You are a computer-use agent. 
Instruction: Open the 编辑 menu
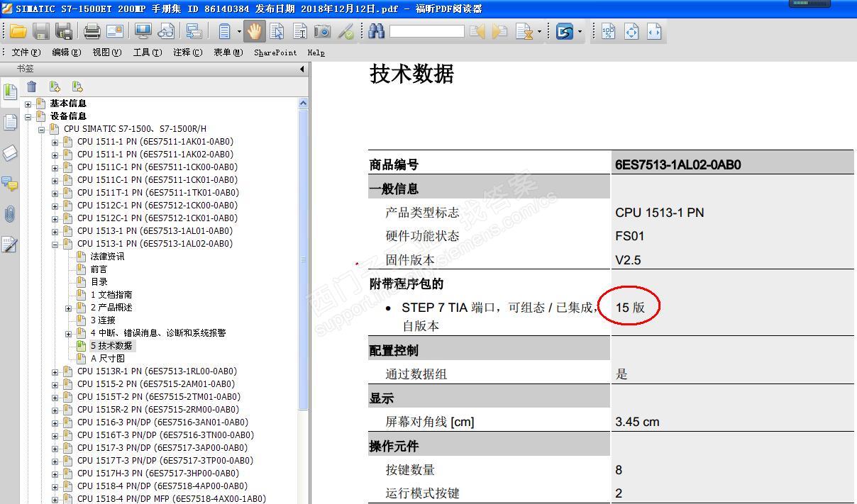click(67, 52)
